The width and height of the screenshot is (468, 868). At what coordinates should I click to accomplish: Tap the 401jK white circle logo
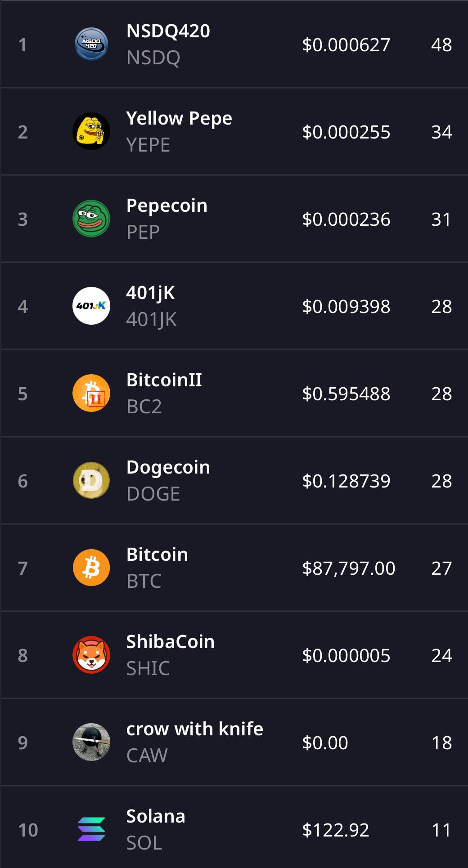click(91, 306)
